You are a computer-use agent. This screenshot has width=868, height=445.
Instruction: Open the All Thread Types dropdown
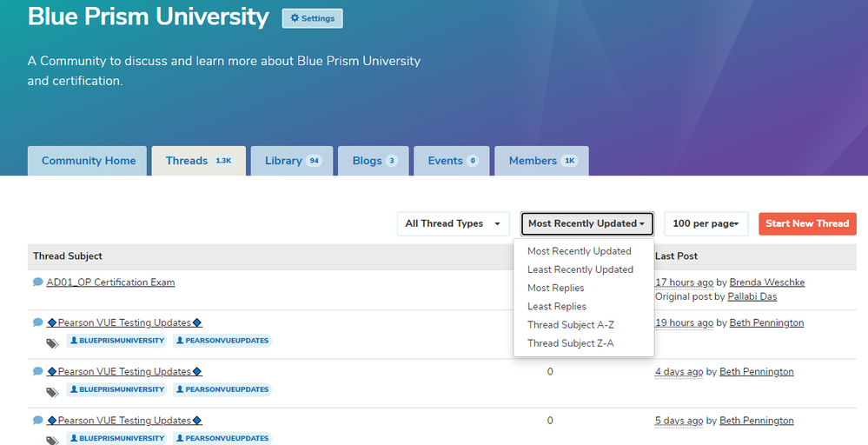click(453, 223)
